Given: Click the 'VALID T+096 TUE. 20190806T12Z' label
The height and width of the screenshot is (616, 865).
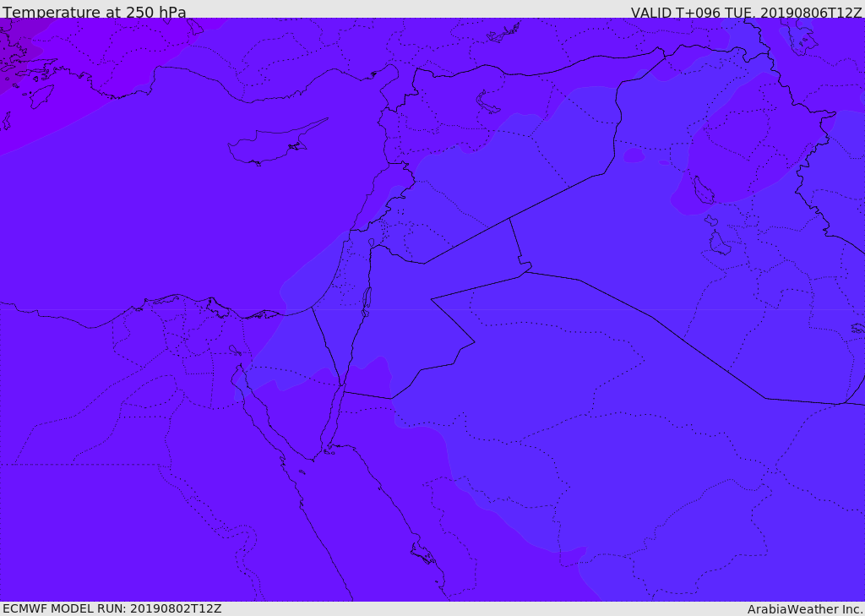Looking at the screenshot, I should 746,13.
